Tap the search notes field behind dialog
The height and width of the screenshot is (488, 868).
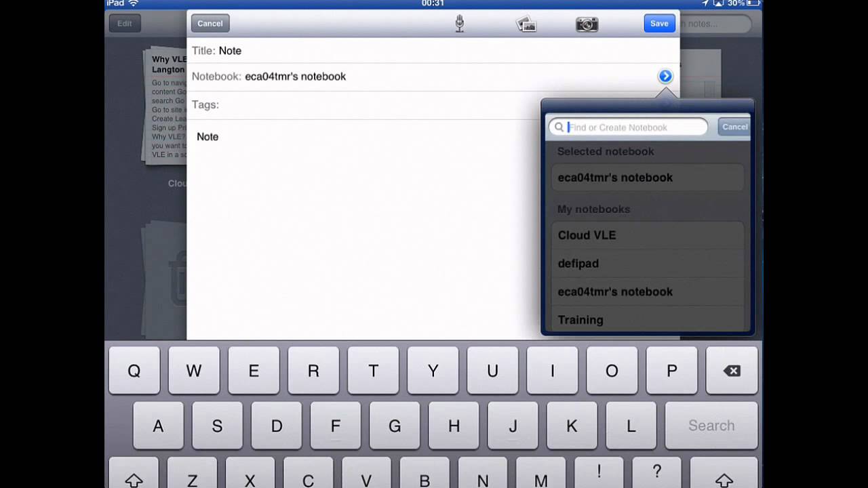click(715, 24)
